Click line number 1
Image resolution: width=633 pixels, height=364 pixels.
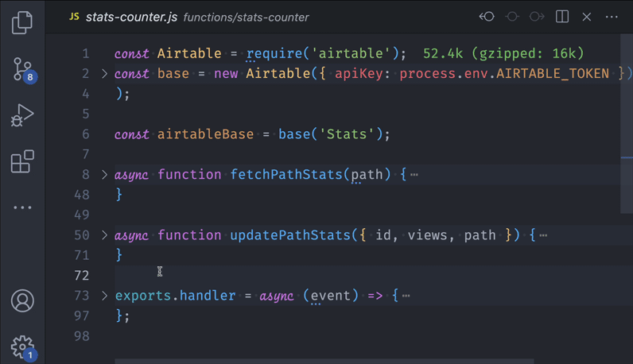point(86,53)
